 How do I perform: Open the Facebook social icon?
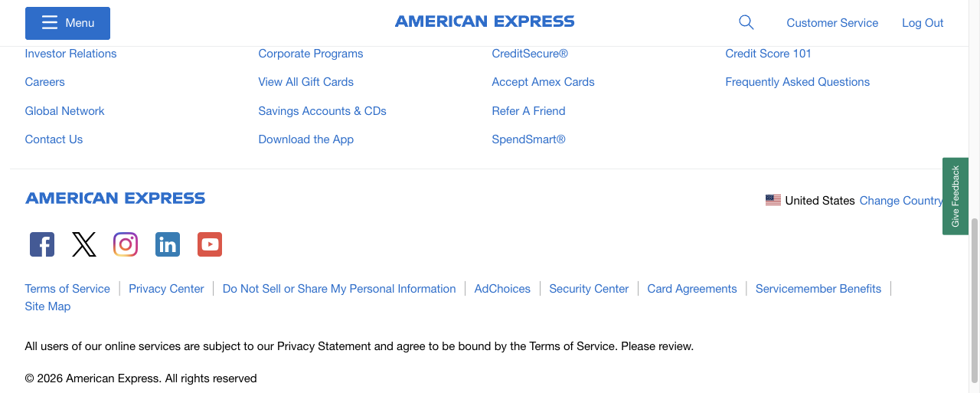(42, 244)
